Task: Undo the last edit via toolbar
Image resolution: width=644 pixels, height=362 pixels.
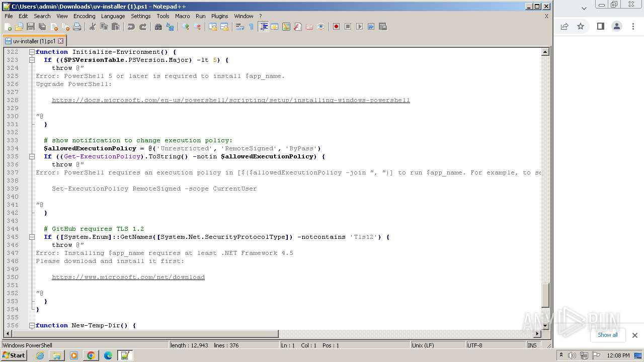Action: click(131, 27)
